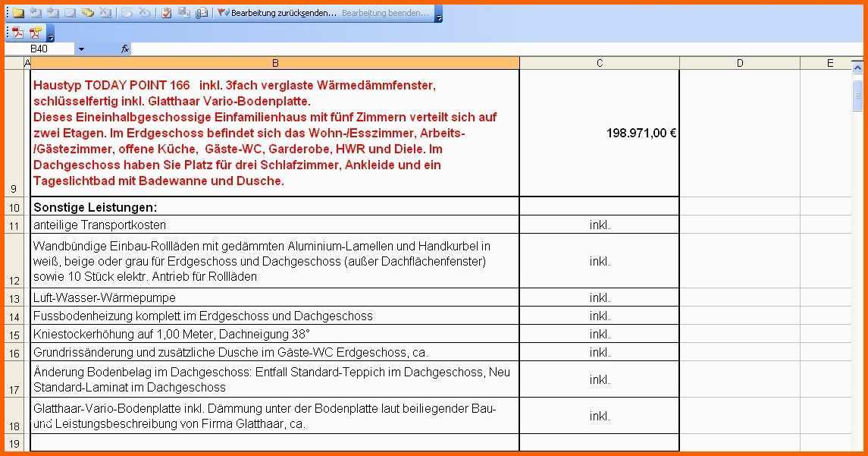Screen dimensions: 868x456
Task: Select row 17 header
Action: (x=14, y=379)
